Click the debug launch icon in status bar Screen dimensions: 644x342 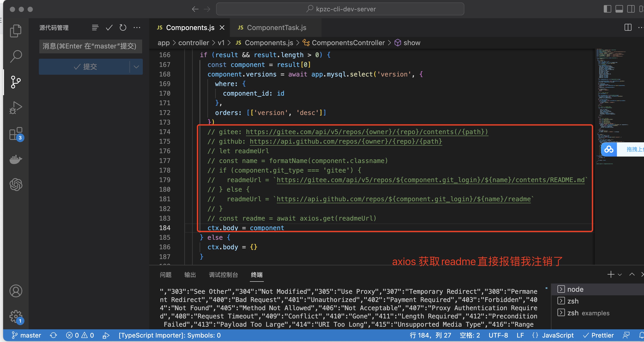point(106,336)
